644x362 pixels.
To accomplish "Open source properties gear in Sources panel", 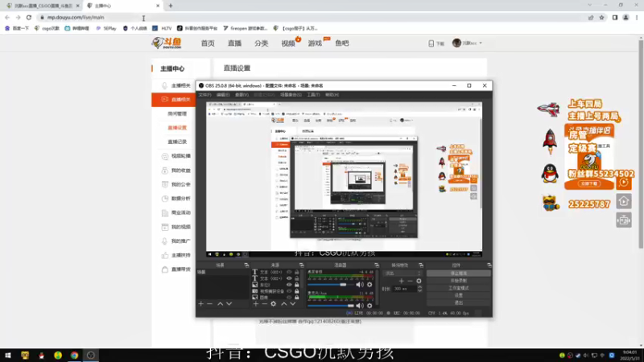I will pos(274,304).
